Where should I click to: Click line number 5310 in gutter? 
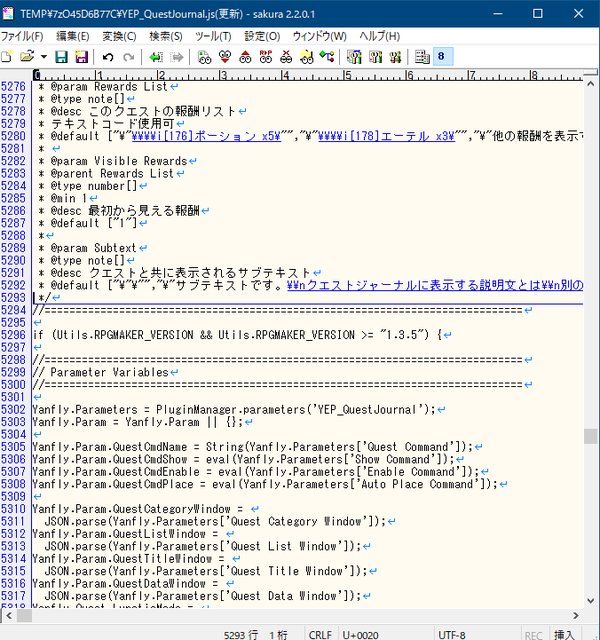click(x=13, y=509)
